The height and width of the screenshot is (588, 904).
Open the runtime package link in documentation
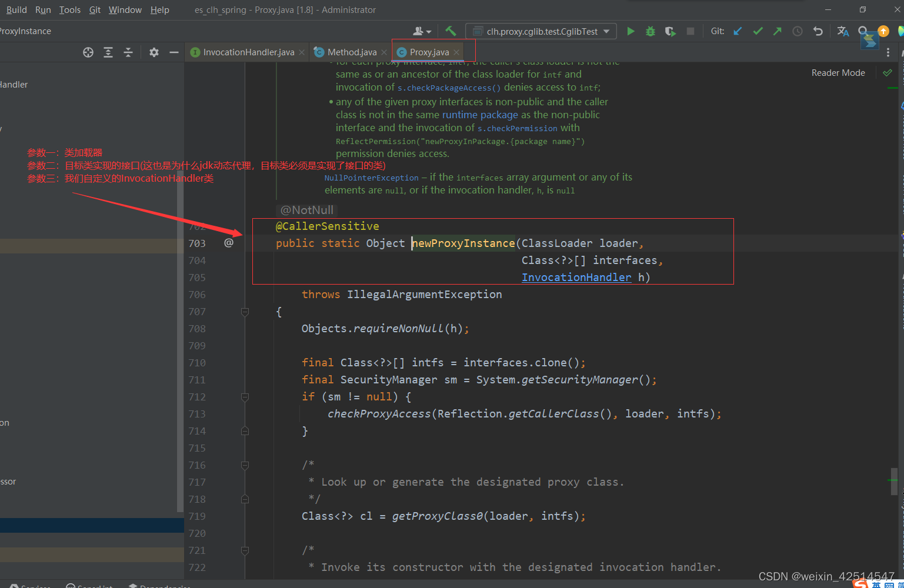(480, 115)
